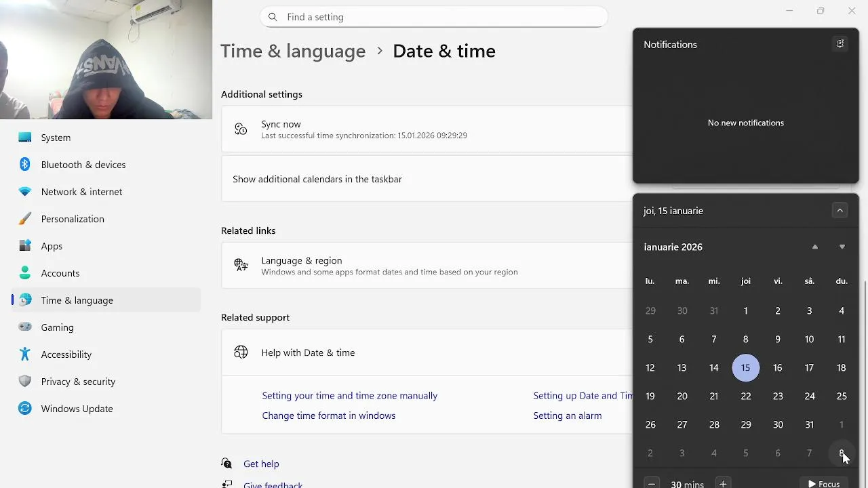Start a Focus session

pyautogui.click(x=823, y=483)
